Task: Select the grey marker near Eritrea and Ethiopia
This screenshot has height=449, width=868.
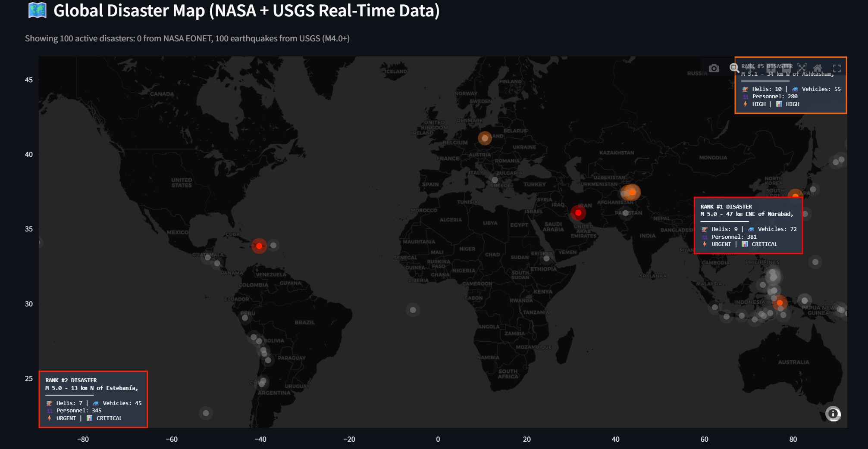Action: coord(546,259)
